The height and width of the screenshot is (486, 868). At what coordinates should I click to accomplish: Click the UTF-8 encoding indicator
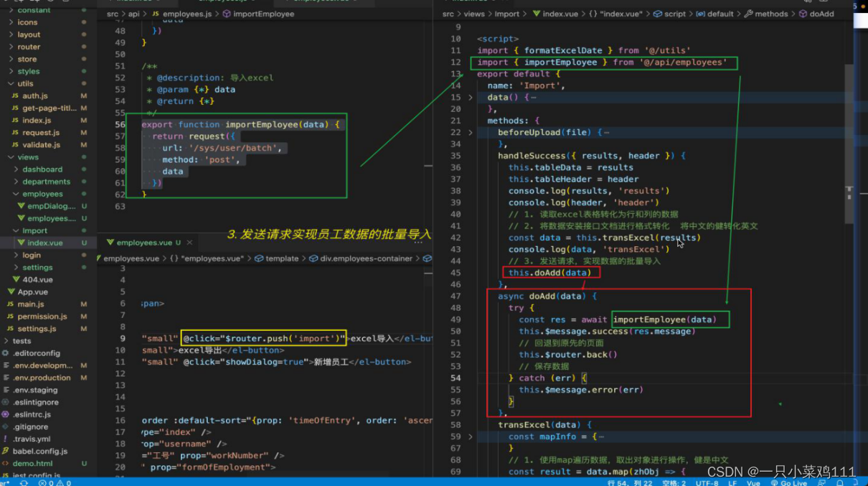click(707, 482)
